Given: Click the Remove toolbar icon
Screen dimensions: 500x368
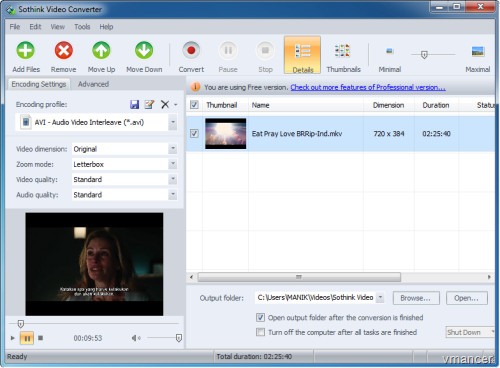Looking at the screenshot, I should coord(63,51).
